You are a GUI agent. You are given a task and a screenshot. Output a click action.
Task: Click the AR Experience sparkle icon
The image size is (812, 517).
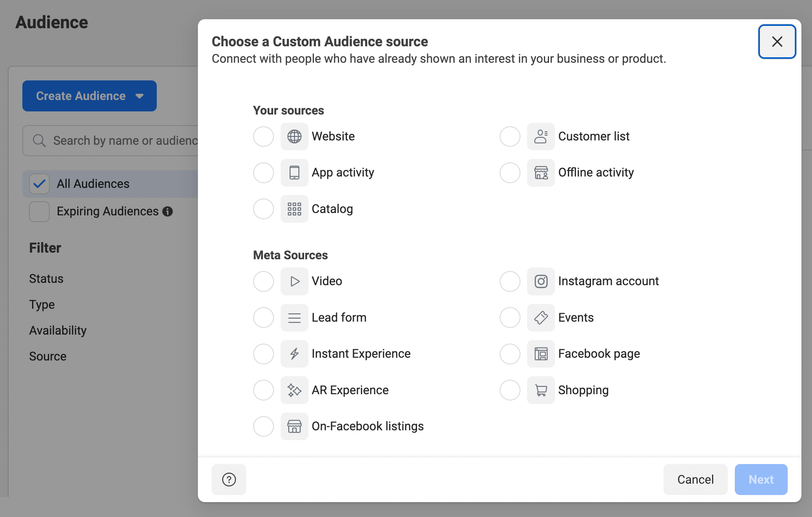(294, 390)
